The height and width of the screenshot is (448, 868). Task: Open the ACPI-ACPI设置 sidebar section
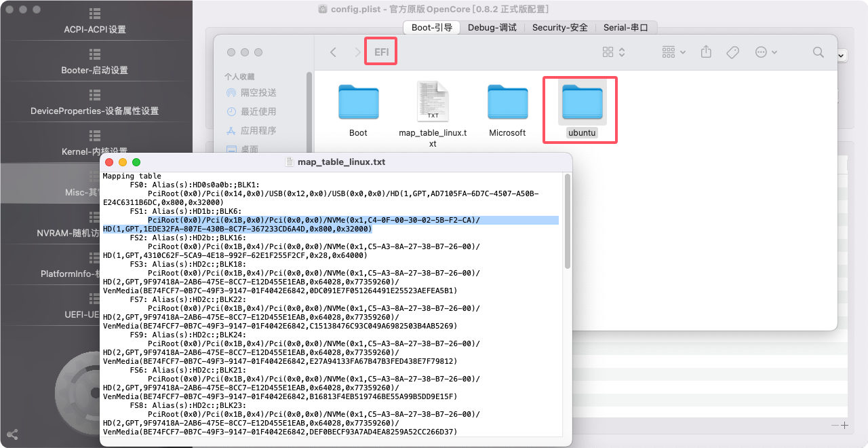click(95, 22)
